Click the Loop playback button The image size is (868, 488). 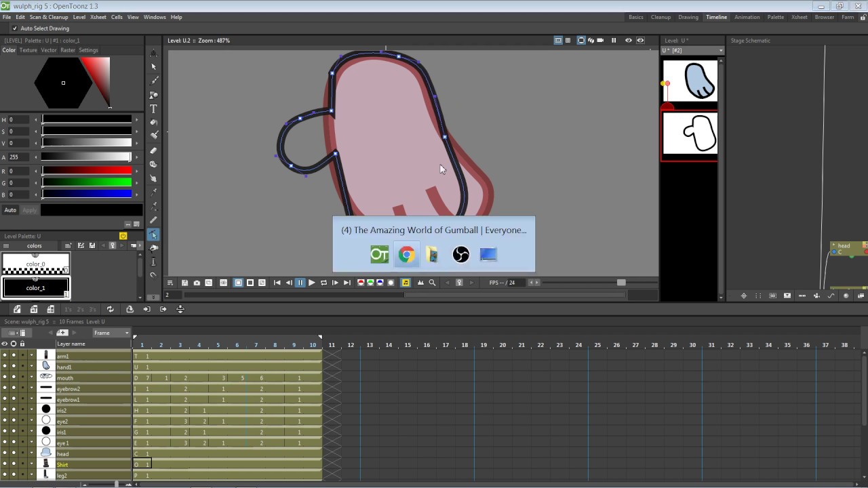point(323,283)
